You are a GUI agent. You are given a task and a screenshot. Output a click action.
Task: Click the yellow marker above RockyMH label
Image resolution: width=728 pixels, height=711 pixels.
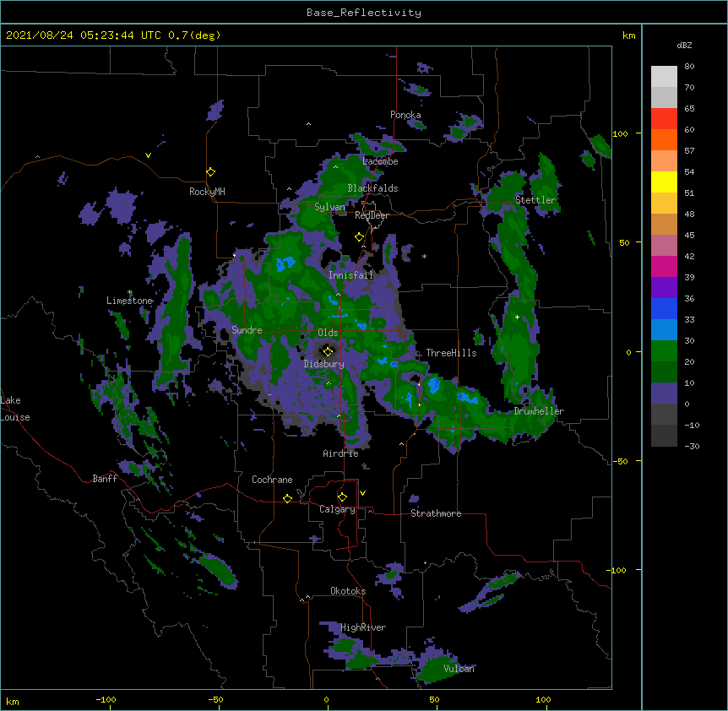pyautogui.click(x=210, y=172)
